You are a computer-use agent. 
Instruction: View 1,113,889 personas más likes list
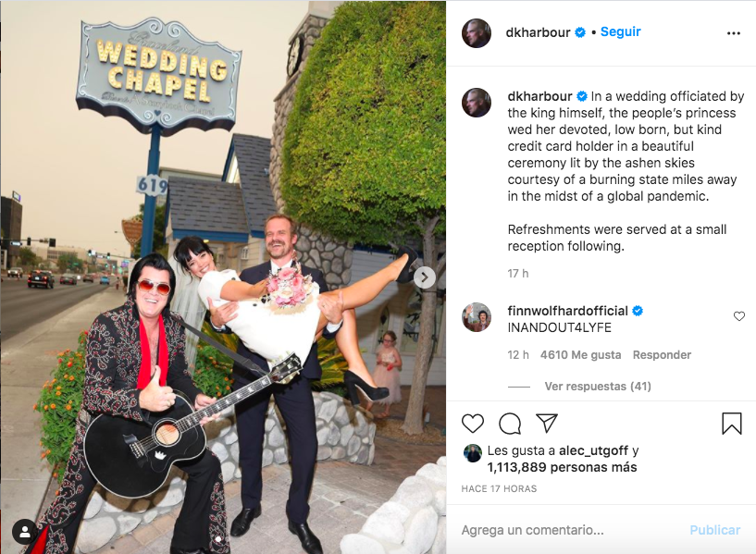pos(563,467)
